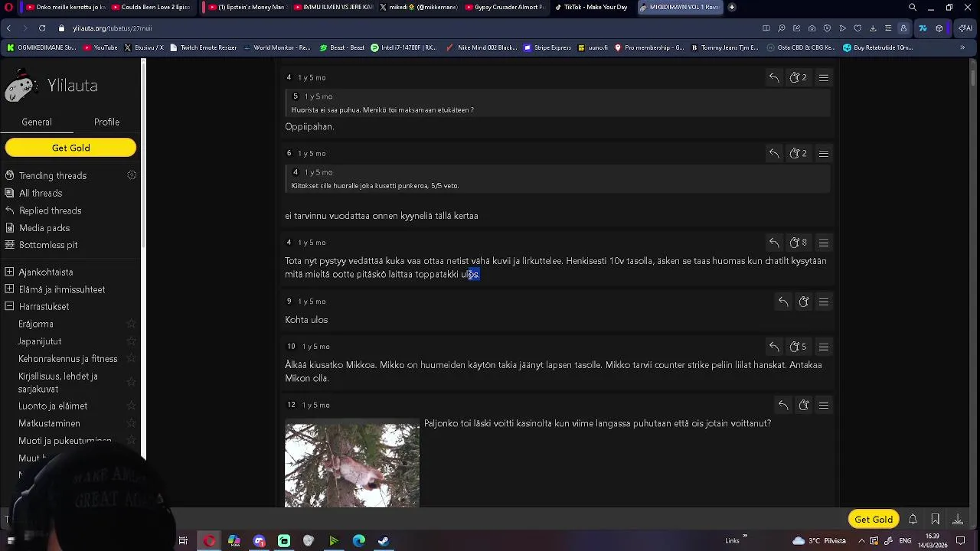The image size is (980, 551).
Task: Open menu for the 'Oppiipahan.' post
Action: pos(824,77)
